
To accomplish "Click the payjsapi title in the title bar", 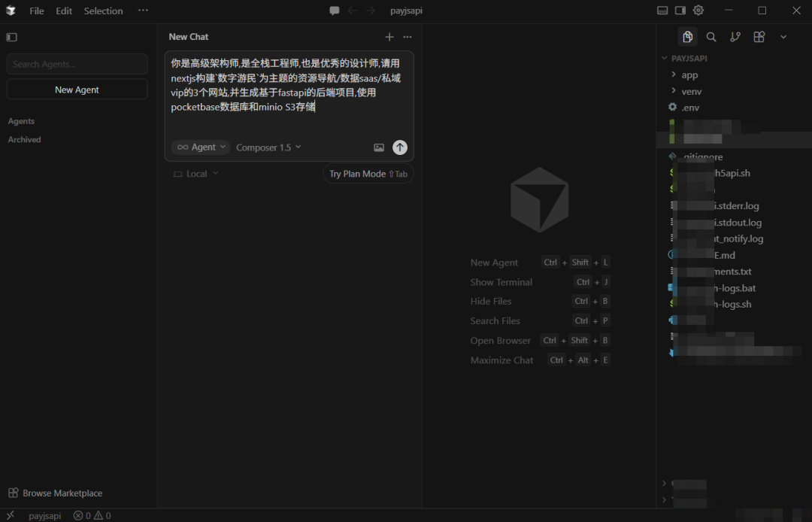I will click(x=406, y=11).
